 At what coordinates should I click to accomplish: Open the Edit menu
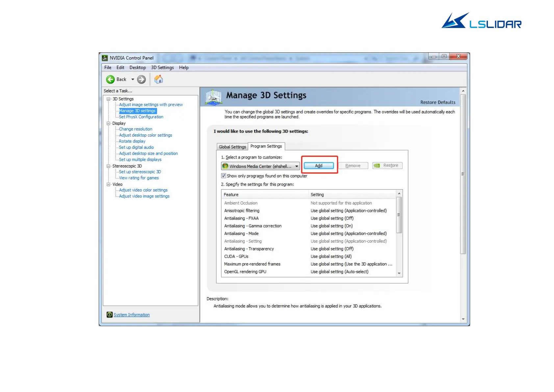(x=120, y=67)
